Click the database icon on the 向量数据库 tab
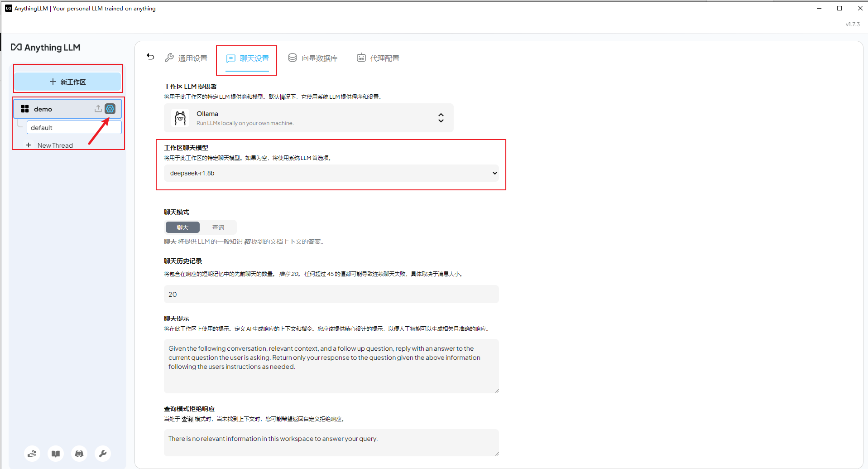Screen dimensions: 868x469 click(293, 58)
